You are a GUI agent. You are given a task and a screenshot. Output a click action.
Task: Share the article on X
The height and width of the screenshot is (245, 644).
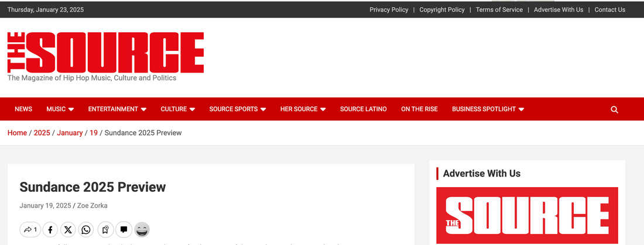(x=68, y=230)
